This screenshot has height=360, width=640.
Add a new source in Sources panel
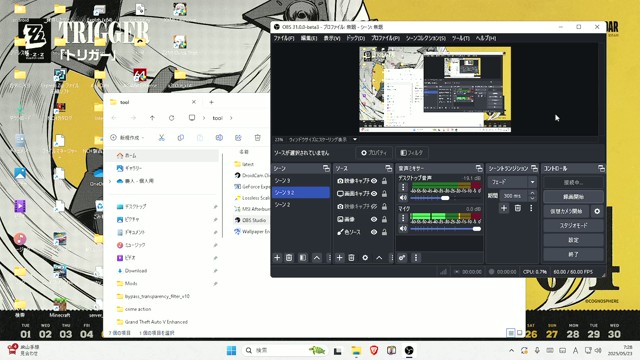coord(339,258)
